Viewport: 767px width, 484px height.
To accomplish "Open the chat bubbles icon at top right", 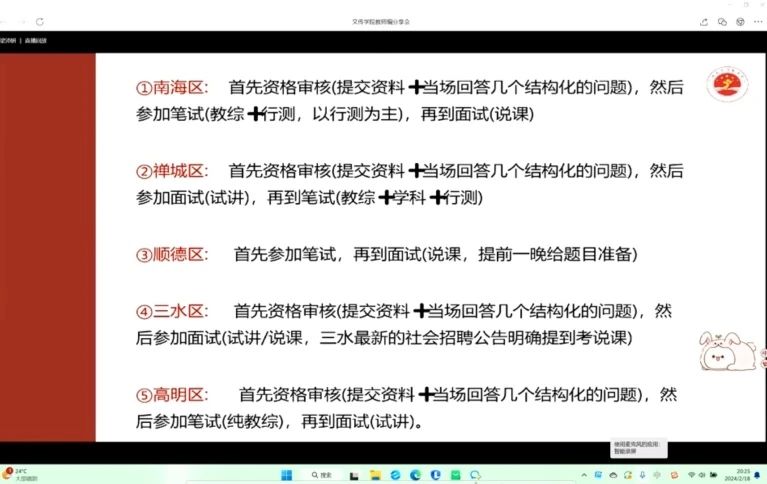I will click(721, 21).
